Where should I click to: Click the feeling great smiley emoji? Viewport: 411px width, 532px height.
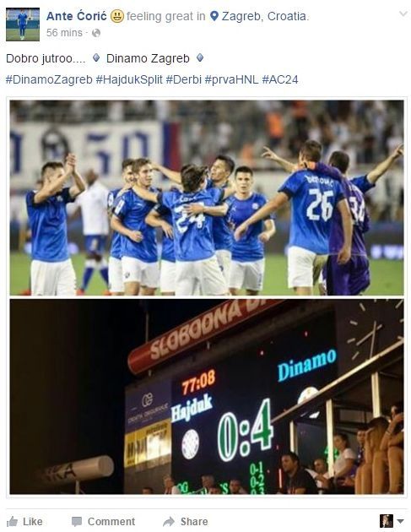coord(117,16)
